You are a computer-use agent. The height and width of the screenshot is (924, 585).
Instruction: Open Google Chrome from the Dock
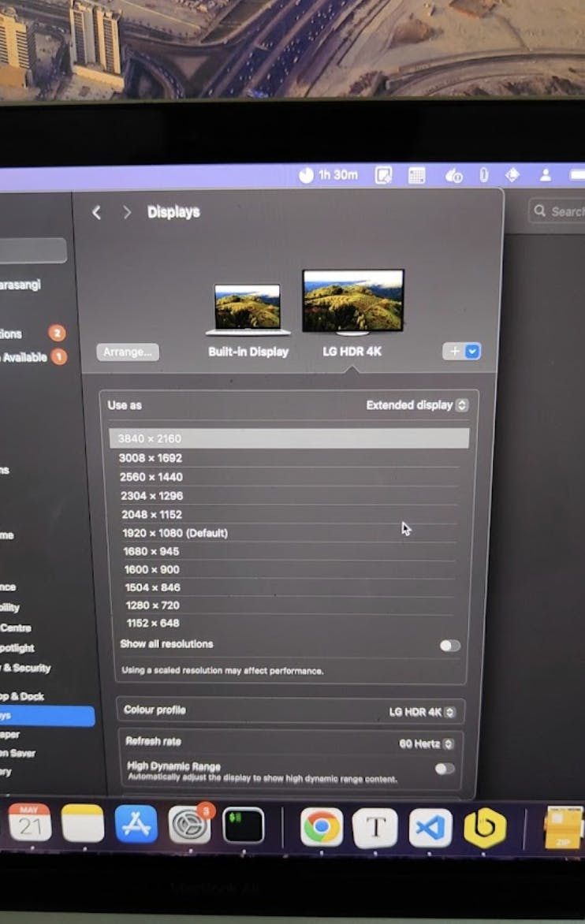coord(322,827)
